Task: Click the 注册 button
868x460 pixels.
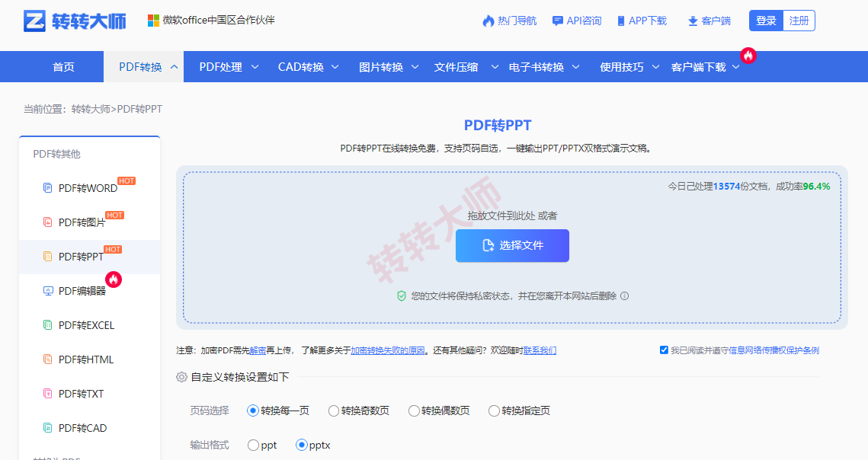Action: point(799,21)
